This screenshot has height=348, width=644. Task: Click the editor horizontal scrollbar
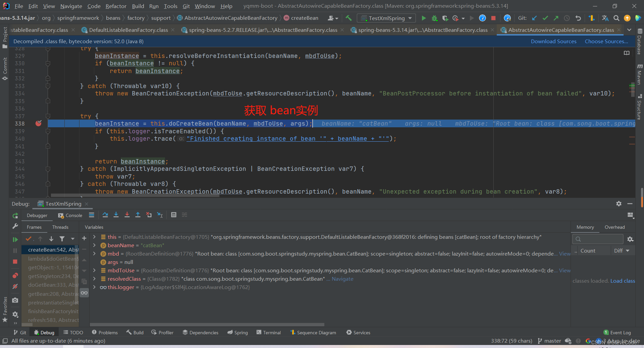[x=135, y=196]
